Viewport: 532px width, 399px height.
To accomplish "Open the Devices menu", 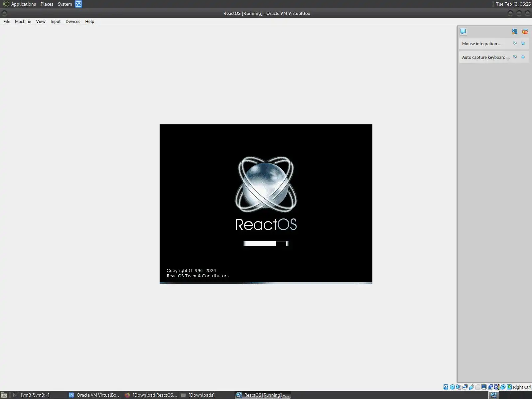I will click(x=73, y=21).
